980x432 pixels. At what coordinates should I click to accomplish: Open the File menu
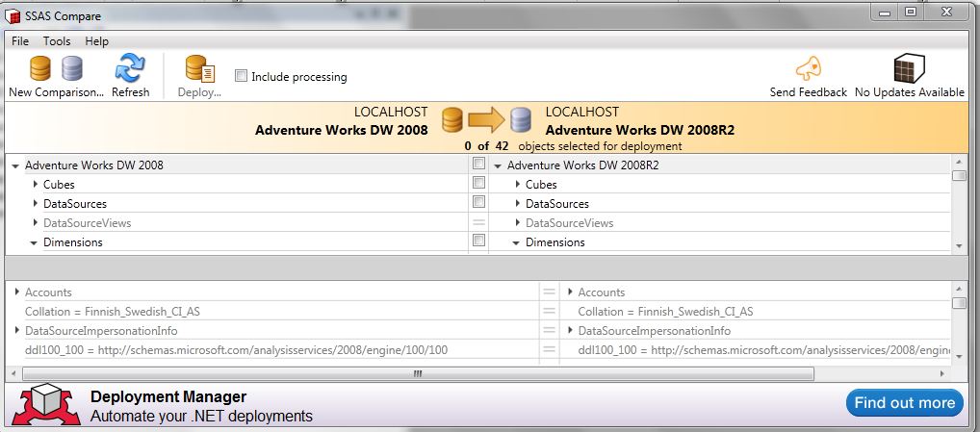pos(20,41)
